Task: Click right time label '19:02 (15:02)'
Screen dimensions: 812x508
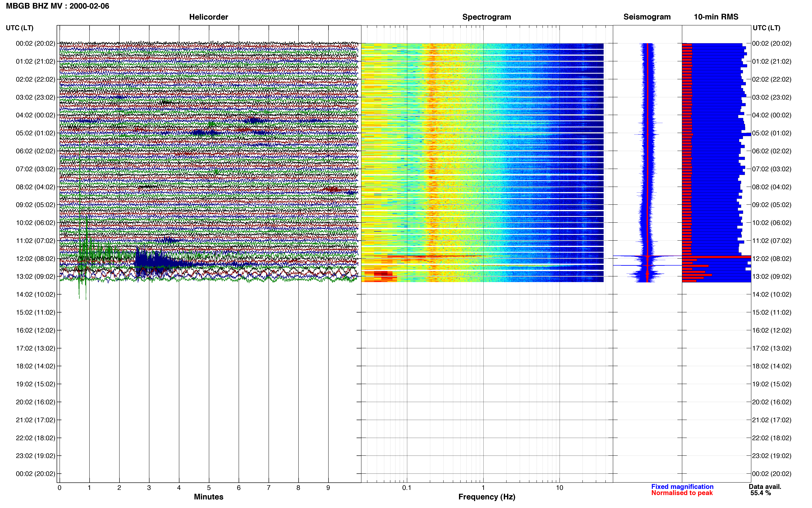Action: [771, 384]
